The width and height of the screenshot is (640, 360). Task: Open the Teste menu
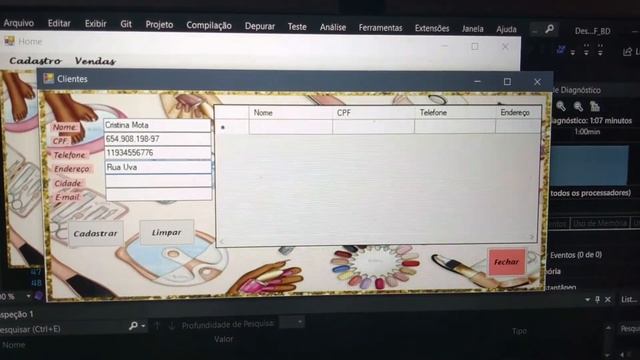click(297, 27)
